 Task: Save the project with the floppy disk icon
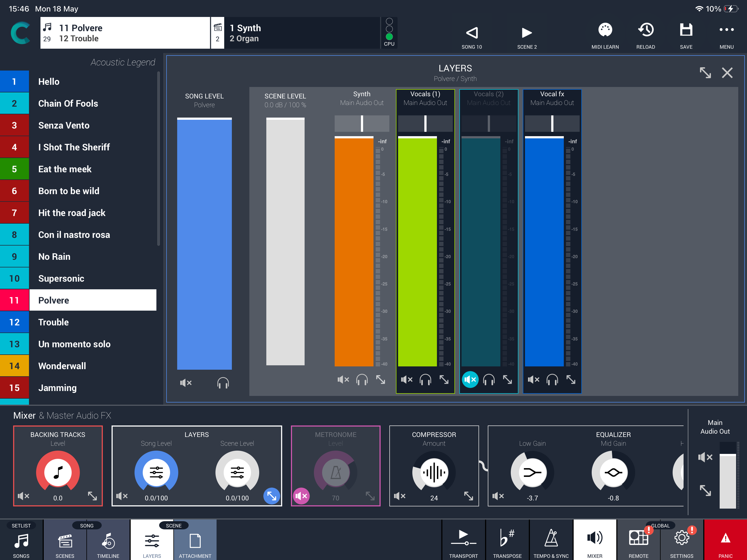click(x=686, y=30)
